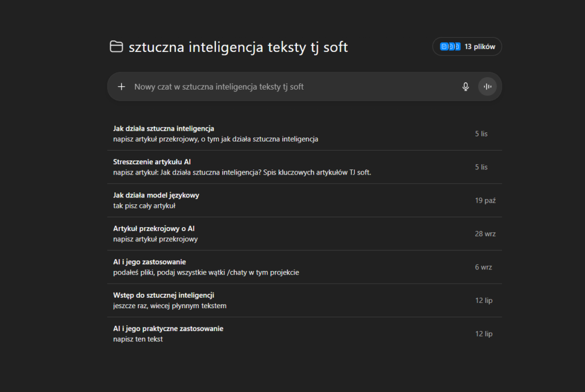Open the 'Jak działa model językowy' chat
585x392 pixels.
[x=156, y=195]
